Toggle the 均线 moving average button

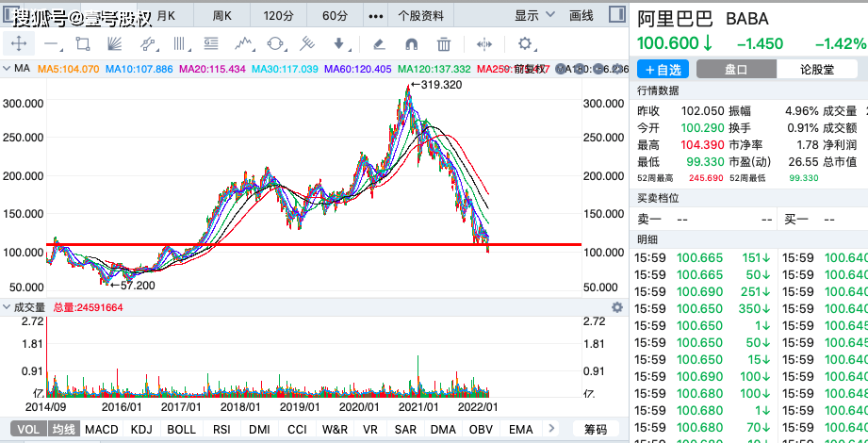(64, 429)
